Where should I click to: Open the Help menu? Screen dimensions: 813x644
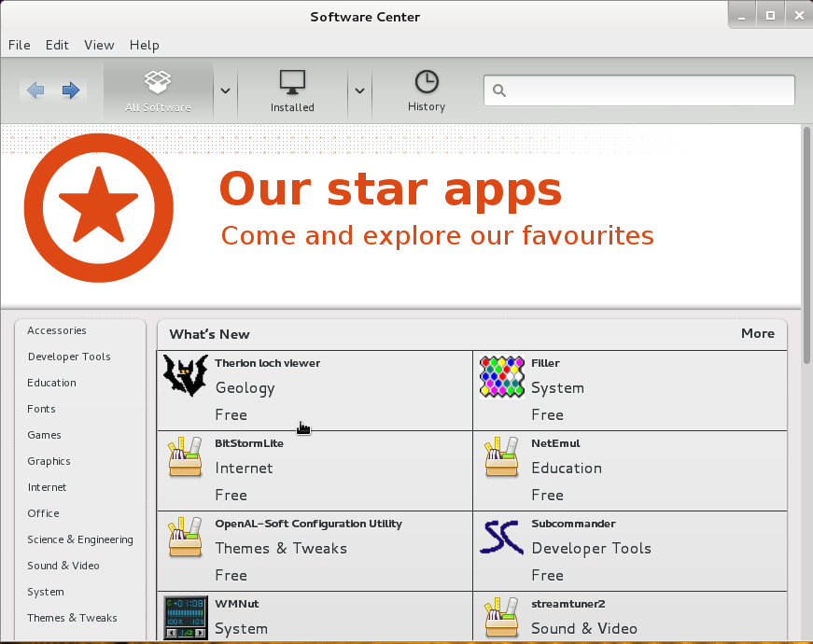144,45
